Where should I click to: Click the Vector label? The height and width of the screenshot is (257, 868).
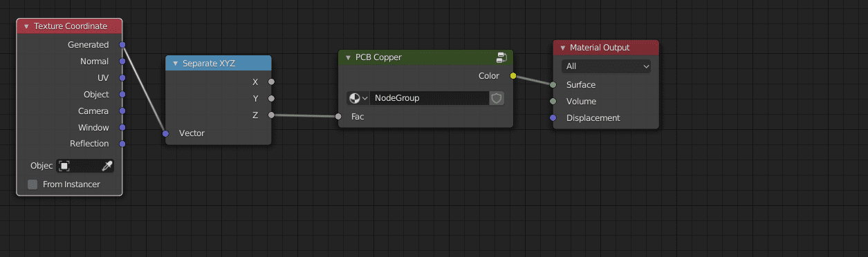click(x=192, y=133)
